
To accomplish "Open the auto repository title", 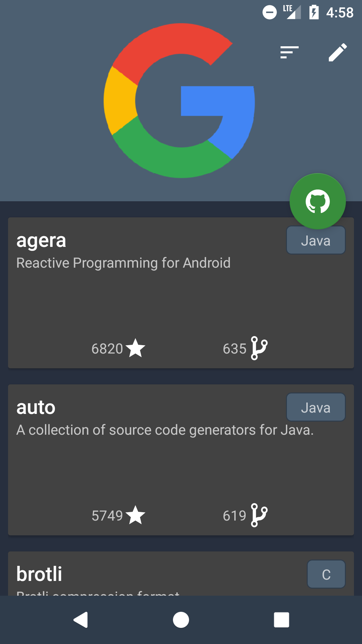I will [36, 408].
